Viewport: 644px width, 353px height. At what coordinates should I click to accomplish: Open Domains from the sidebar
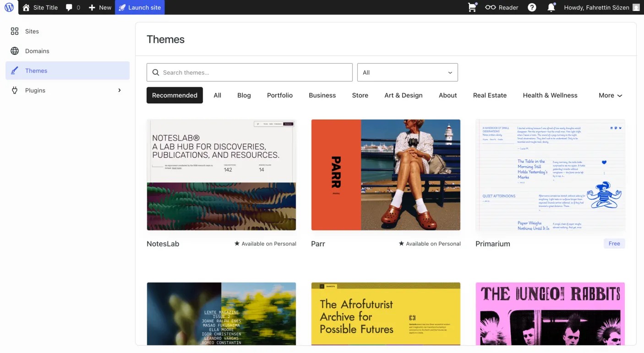tap(37, 51)
